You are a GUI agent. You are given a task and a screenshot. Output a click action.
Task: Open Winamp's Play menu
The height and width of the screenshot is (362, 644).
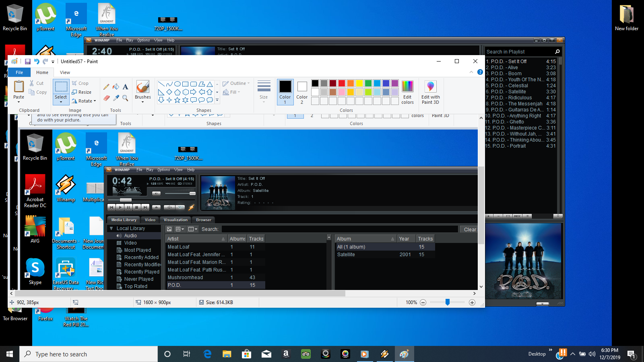click(x=130, y=40)
